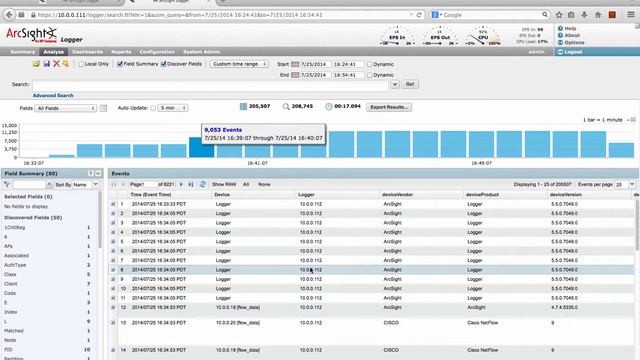Expand event row 13 details
The height and width of the screenshot is (360, 640).
pos(113,322)
